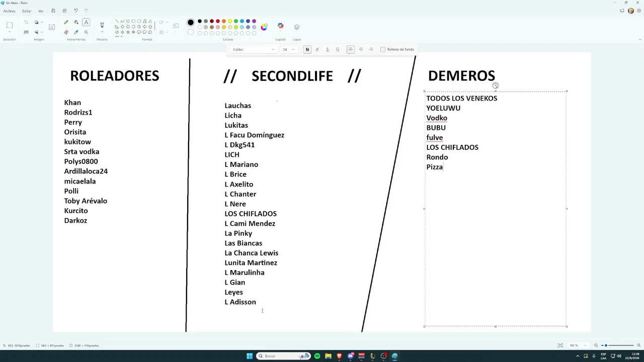The image size is (644, 362).
Task: Select Color 1 black primary swatch
Action: [191, 22]
